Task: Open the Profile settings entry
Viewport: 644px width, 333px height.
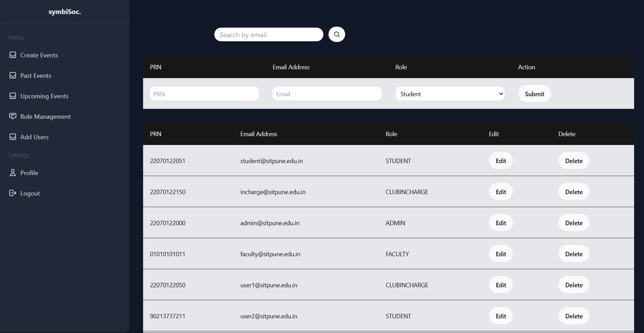Action: click(29, 173)
